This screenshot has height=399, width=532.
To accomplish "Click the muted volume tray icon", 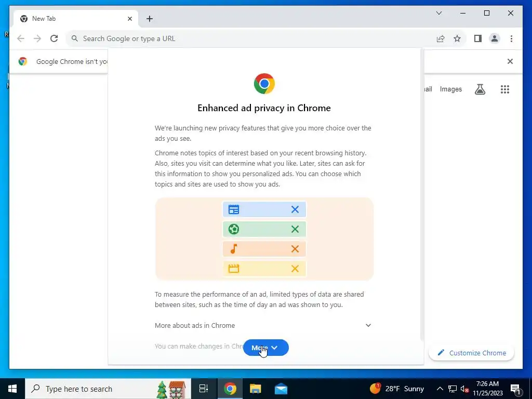I will (464, 389).
